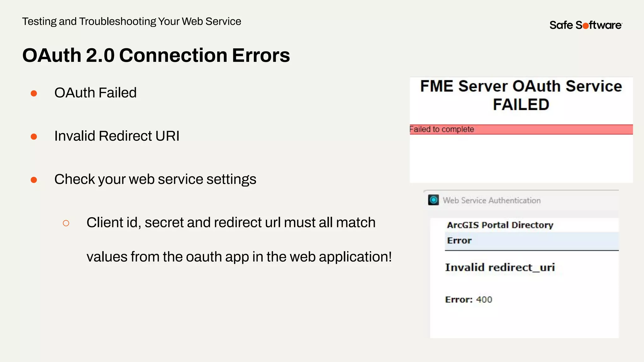Click the 'ArcGIS Portal Directory' heading
The width and height of the screenshot is (644, 362).
(500, 225)
